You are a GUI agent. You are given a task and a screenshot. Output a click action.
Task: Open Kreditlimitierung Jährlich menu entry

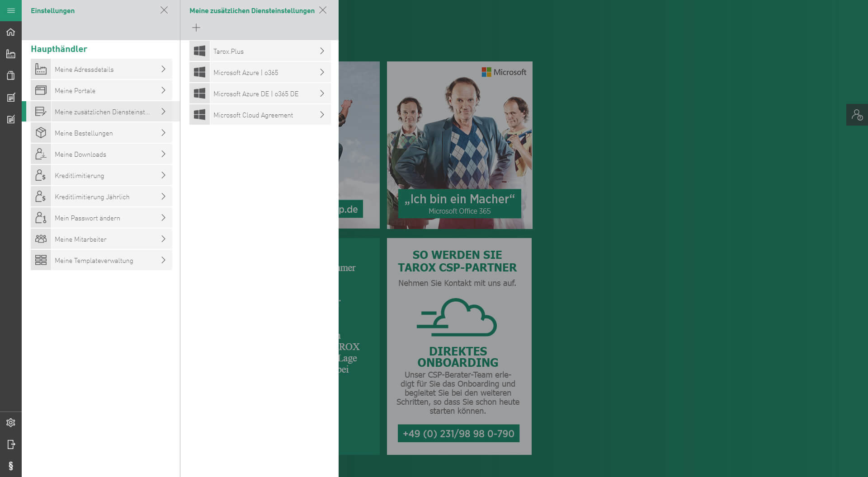click(101, 196)
